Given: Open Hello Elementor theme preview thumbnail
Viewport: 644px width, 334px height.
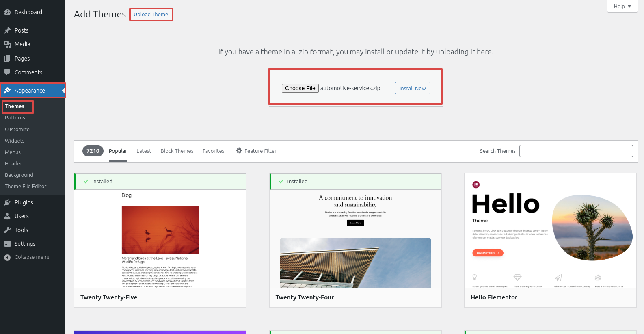Looking at the screenshot, I should [550, 231].
